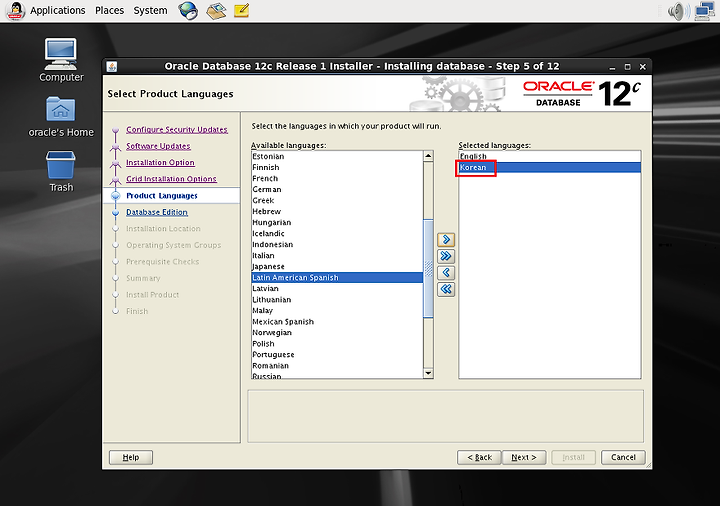Select Polish in available languages
The image size is (720, 506).
click(x=337, y=344)
